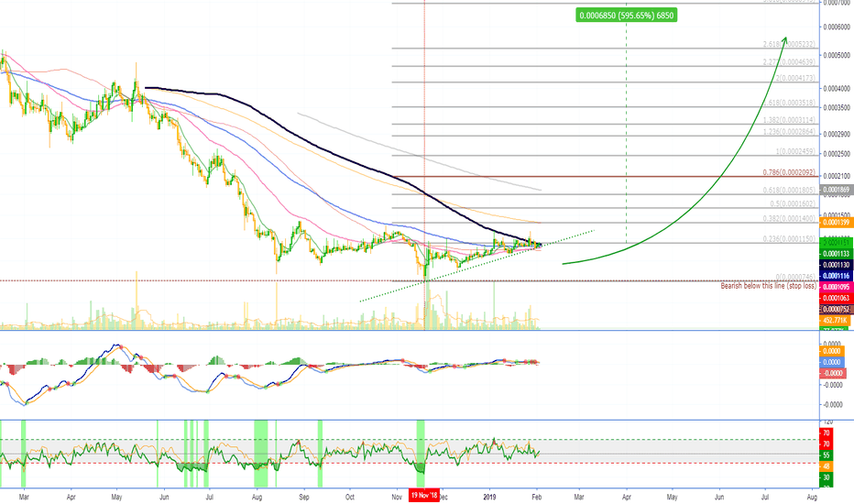Select the Apr label nearest chart start
The width and height of the screenshot is (854, 504).
pyautogui.click(x=71, y=497)
